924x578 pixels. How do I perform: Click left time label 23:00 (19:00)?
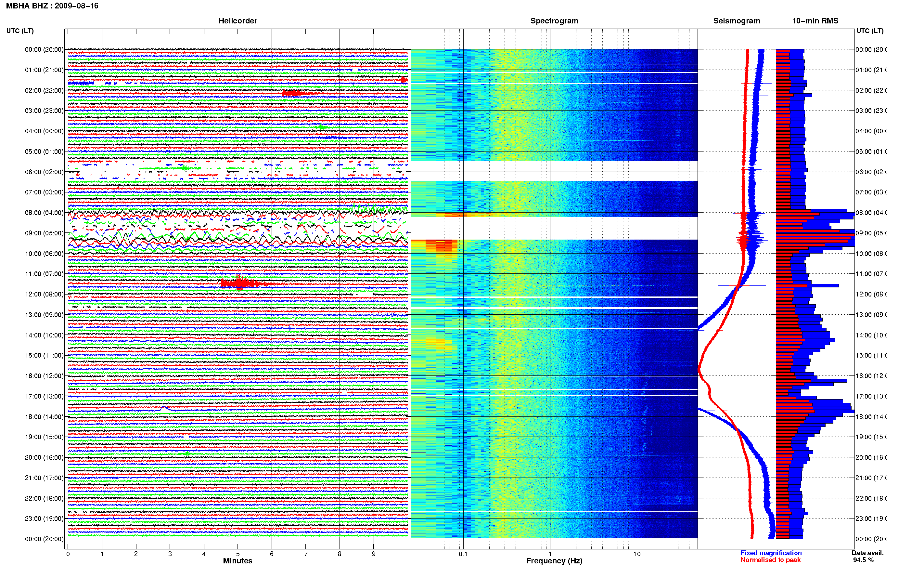tap(44, 519)
